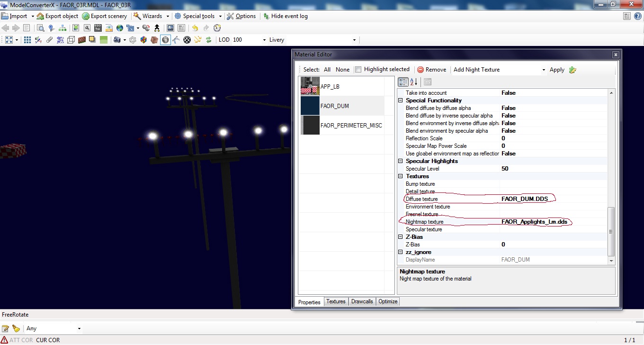Click the cube wireframe icon on second toolbar

(x=71, y=40)
